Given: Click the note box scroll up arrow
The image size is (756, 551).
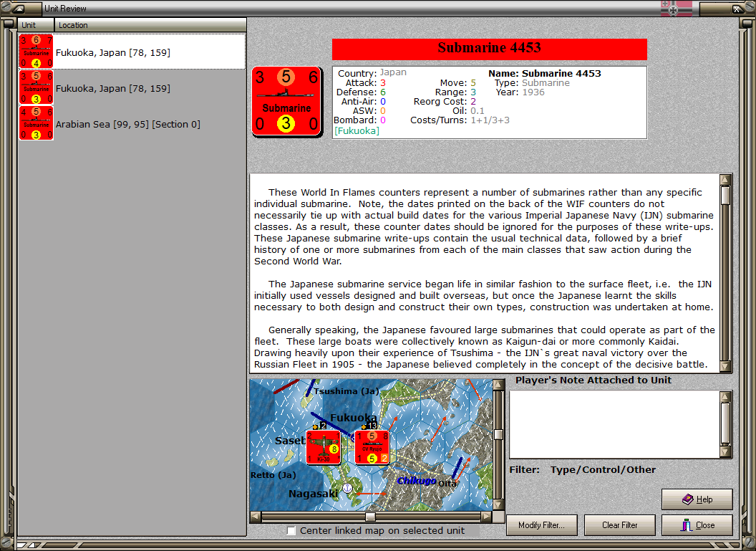Looking at the screenshot, I should coord(726,396).
